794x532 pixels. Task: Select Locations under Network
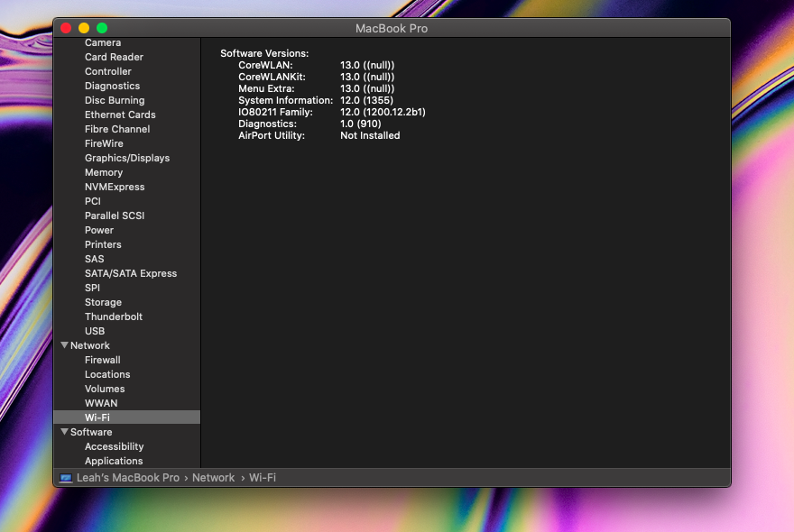[107, 374]
